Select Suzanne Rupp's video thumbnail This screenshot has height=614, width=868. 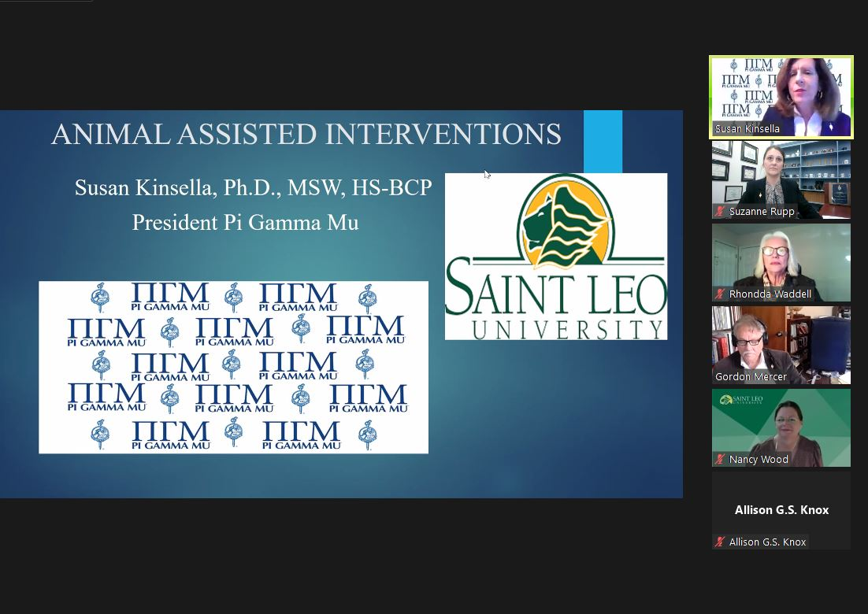[781, 179]
